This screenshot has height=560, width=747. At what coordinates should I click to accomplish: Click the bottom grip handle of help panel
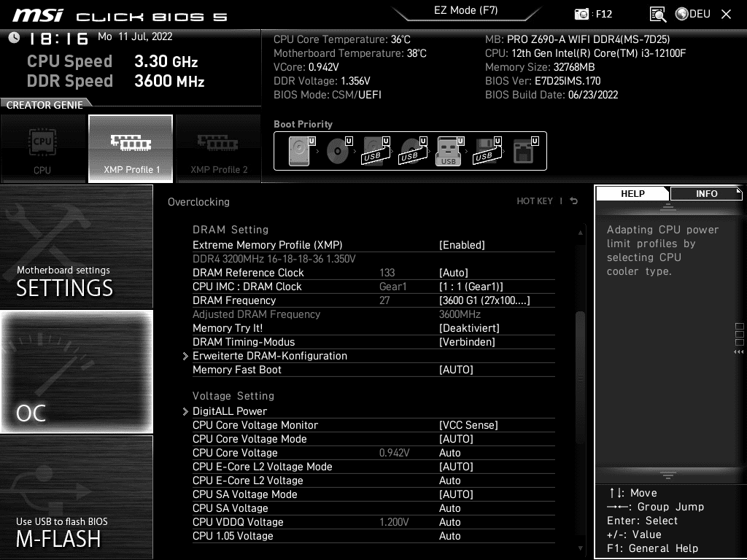[x=668, y=475]
